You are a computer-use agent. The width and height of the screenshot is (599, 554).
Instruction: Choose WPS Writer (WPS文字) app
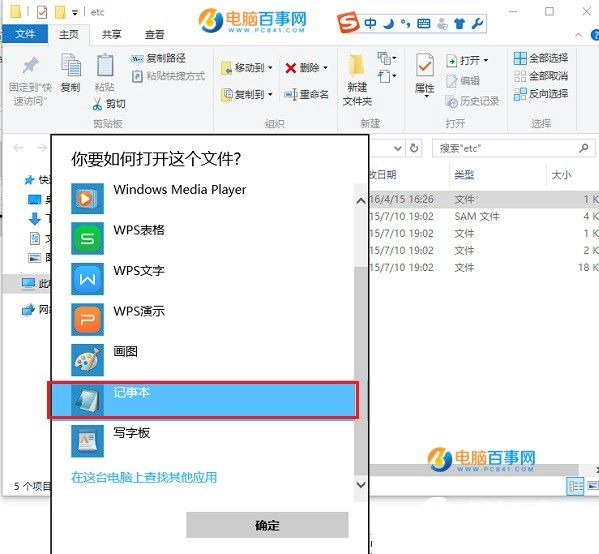202,279
